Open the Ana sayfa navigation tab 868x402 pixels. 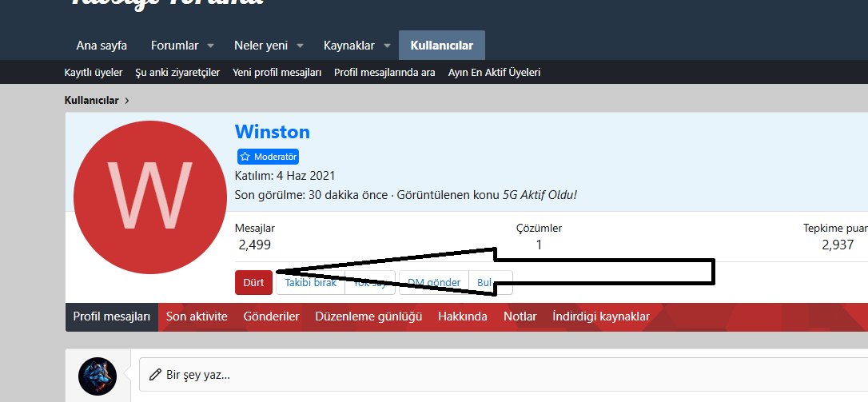tap(102, 46)
